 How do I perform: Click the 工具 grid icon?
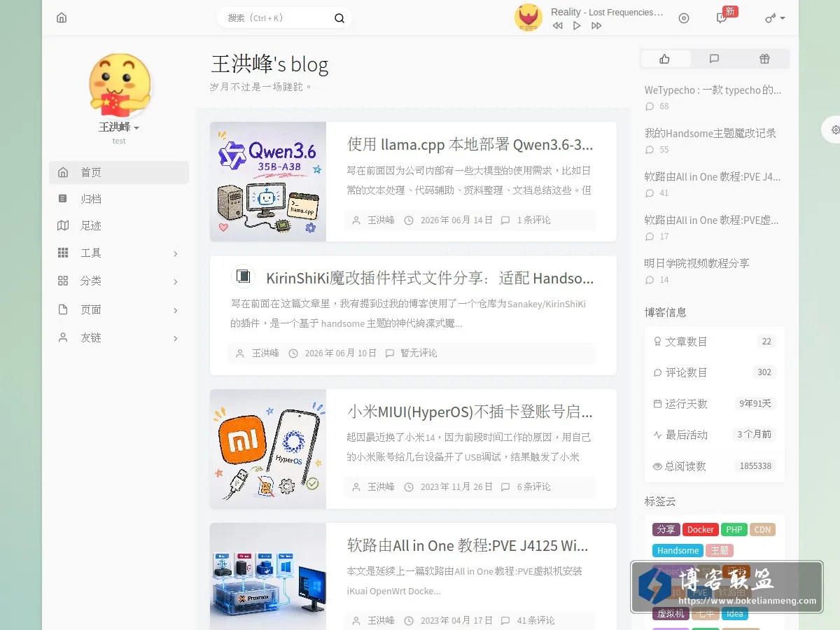(63, 253)
